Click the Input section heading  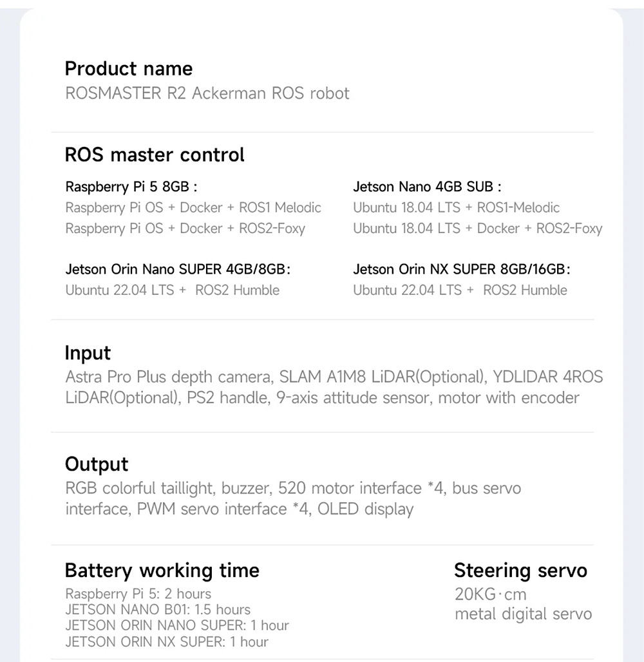pos(88,353)
